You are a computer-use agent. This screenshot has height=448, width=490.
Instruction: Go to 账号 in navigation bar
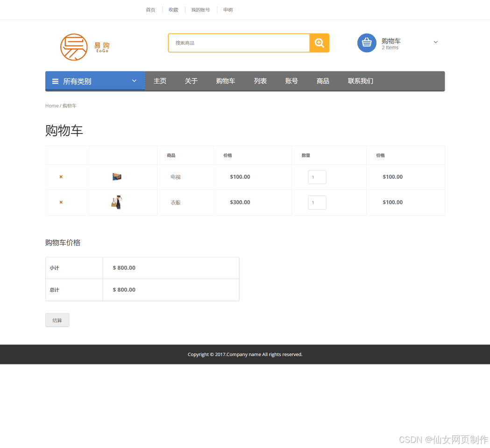291,81
